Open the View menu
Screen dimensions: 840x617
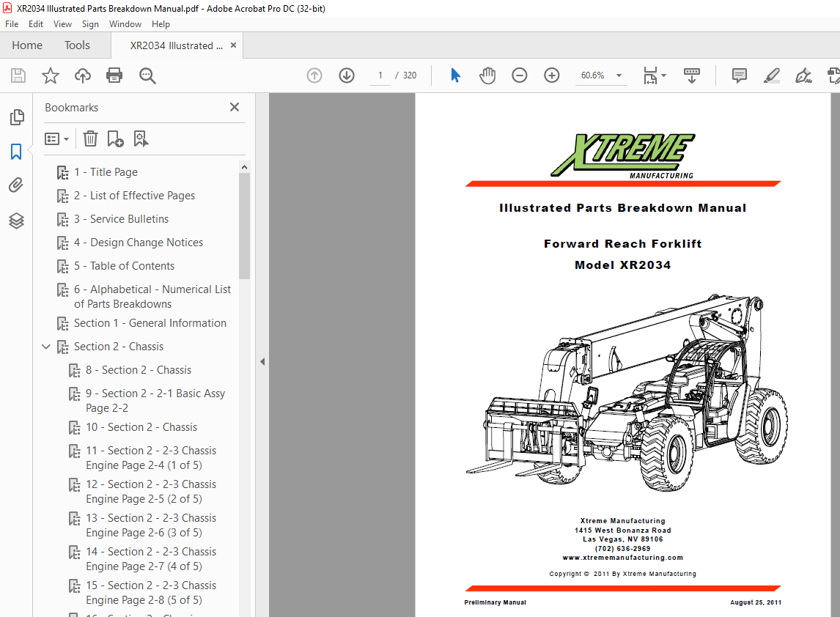click(x=63, y=24)
